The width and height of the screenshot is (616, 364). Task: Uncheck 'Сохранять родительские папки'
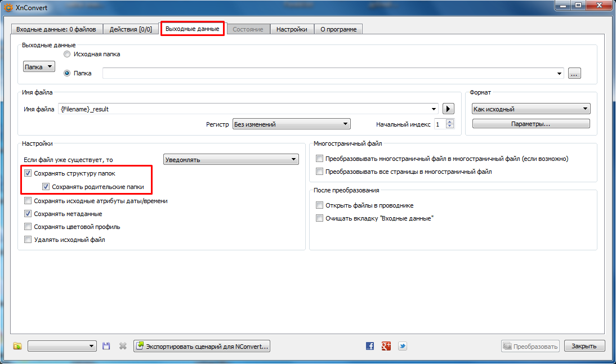pos(46,187)
